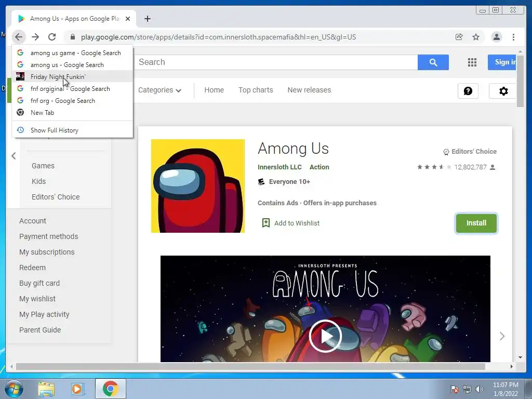Click the browser Back arrow button
Viewport: 532px width, 399px height.
19,37
